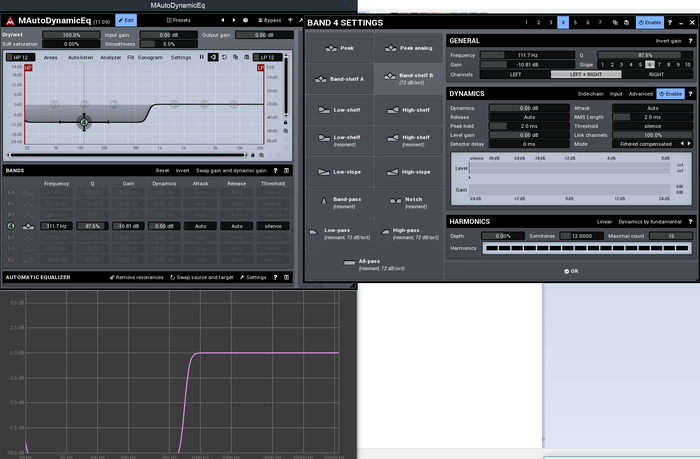
Task: Pick High-shelf (resonant) filter type
Action: (408, 141)
